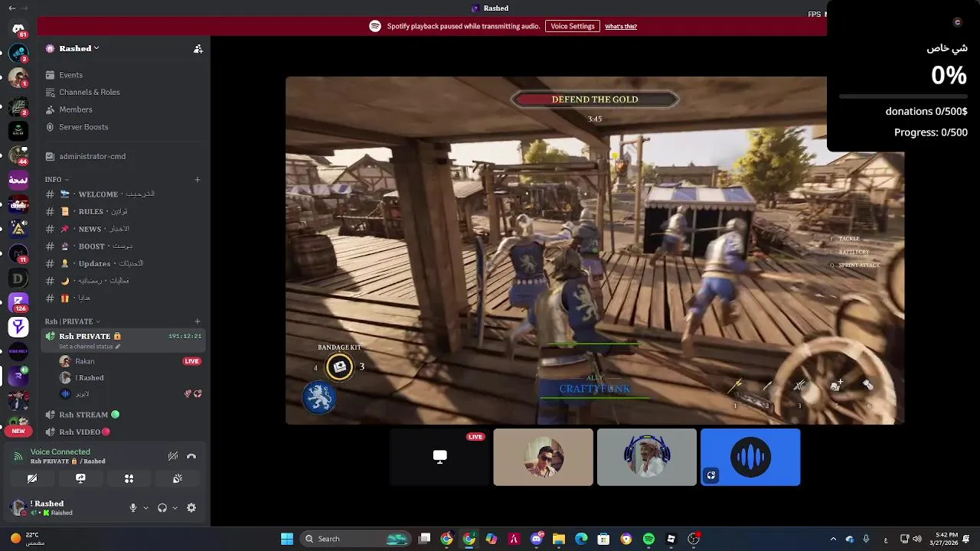Open the soundboard icon in voice panel

pos(177,478)
